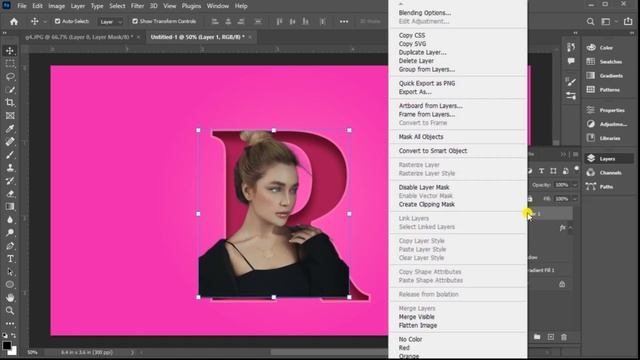Open the Fill value dropdown

(575, 199)
